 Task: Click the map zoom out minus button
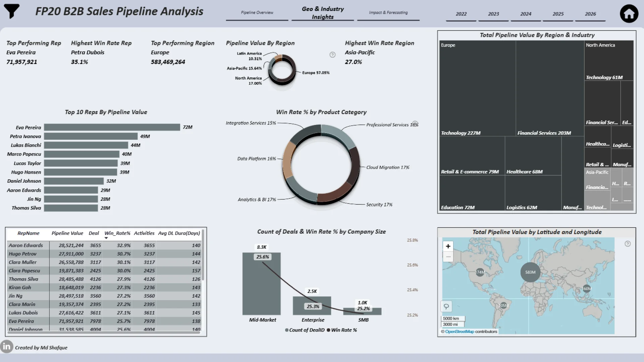tap(448, 257)
